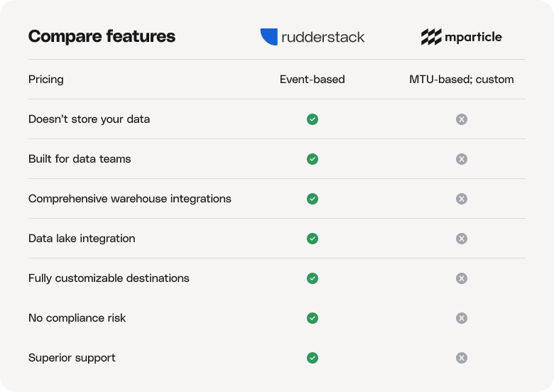Click mParticle gray X for Doesn't store your data
The width and height of the screenshot is (554, 392).
tap(462, 119)
